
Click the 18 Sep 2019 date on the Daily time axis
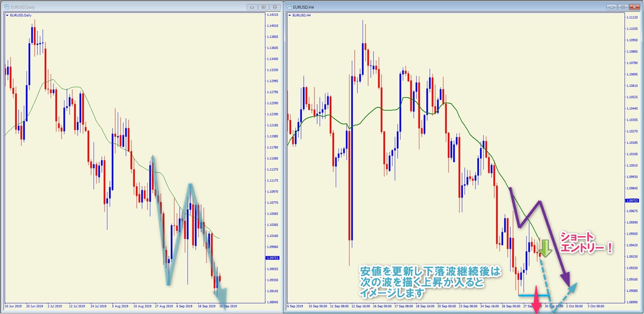206,306
